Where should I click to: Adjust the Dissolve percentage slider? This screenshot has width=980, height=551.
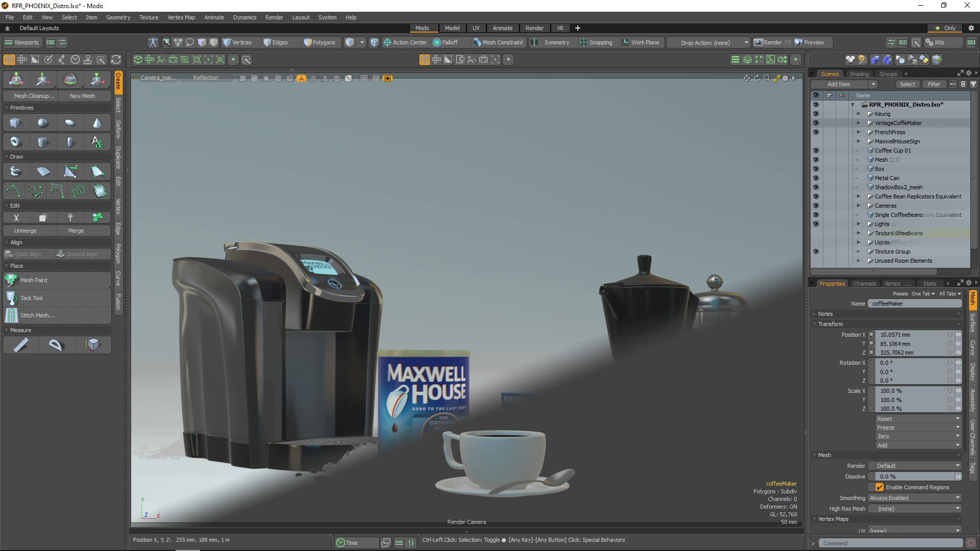[x=914, y=476]
